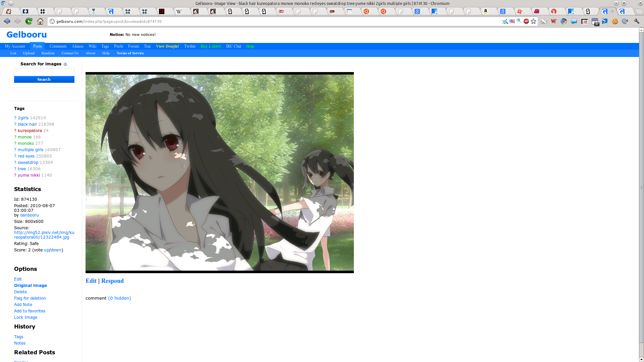Click the Respond link below image

pos(112,281)
